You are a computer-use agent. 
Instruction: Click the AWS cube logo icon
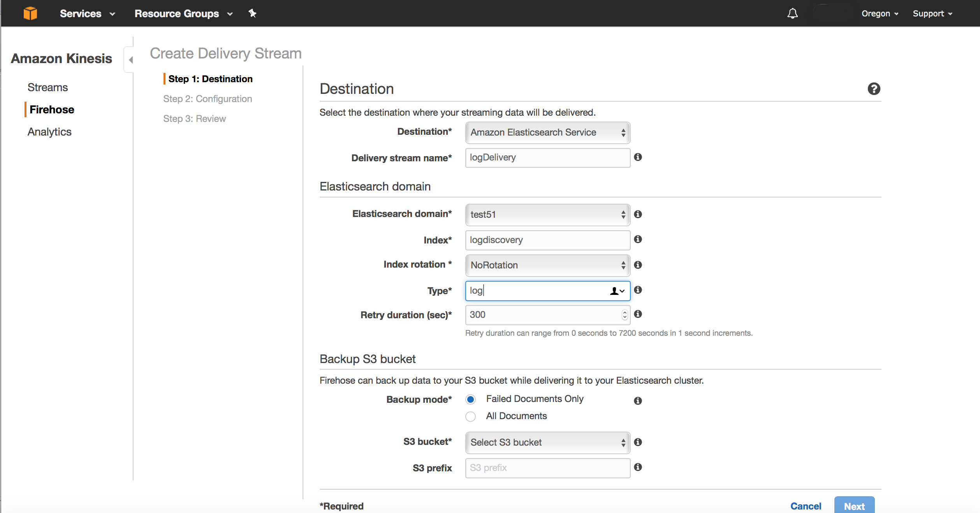(x=30, y=13)
